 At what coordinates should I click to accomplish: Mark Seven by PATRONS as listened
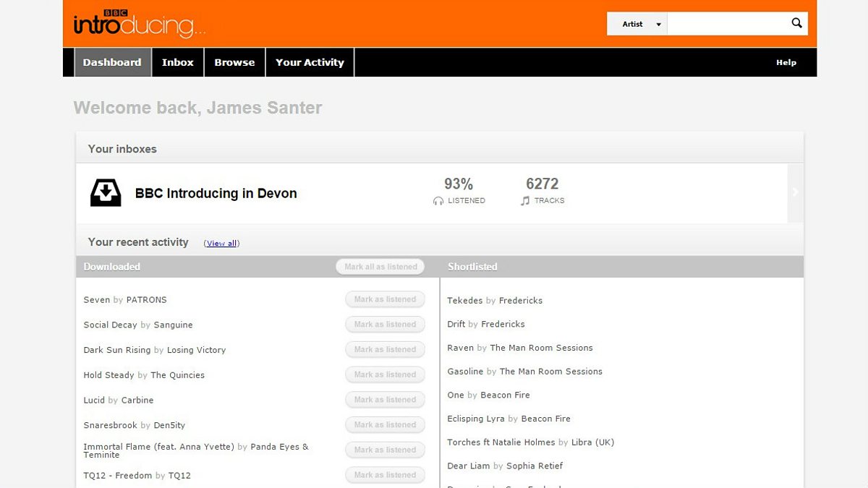(385, 299)
